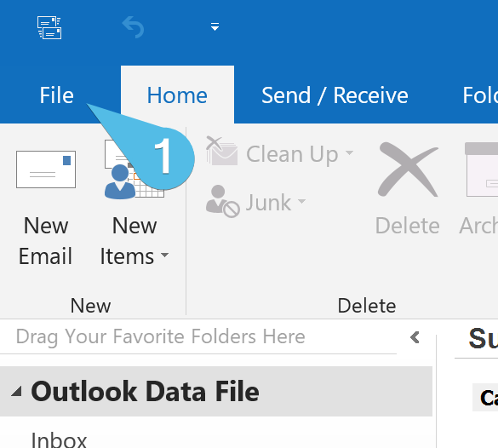498x448 pixels.
Task: Open Customize Quick Access Toolbar dropdown
Action: coord(215,26)
